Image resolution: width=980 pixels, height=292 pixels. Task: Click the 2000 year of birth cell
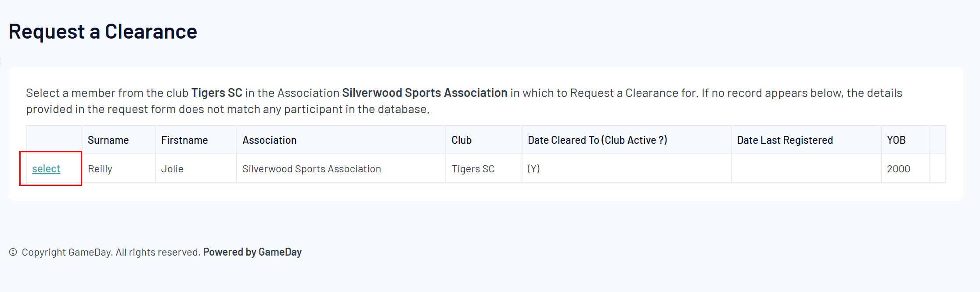pyautogui.click(x=898, y=169)
